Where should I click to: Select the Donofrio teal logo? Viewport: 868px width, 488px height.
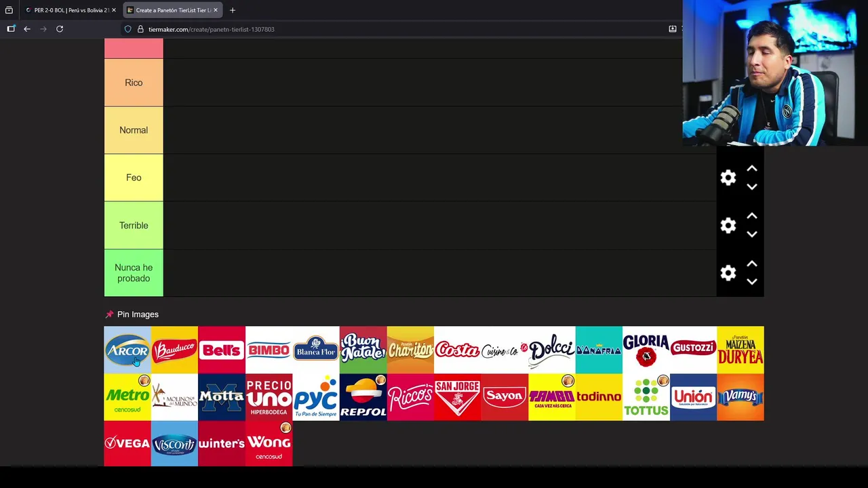click(x=599, y=350)
